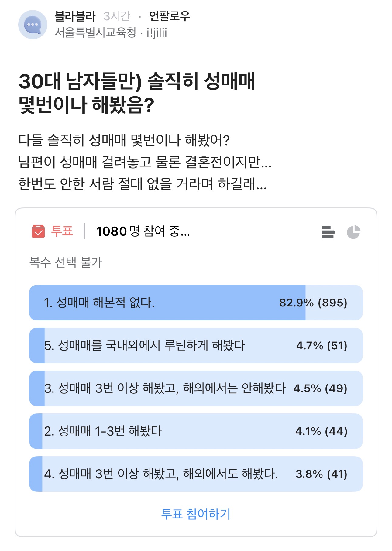Tap the 투표 참여하기 link

pos(196,514)
